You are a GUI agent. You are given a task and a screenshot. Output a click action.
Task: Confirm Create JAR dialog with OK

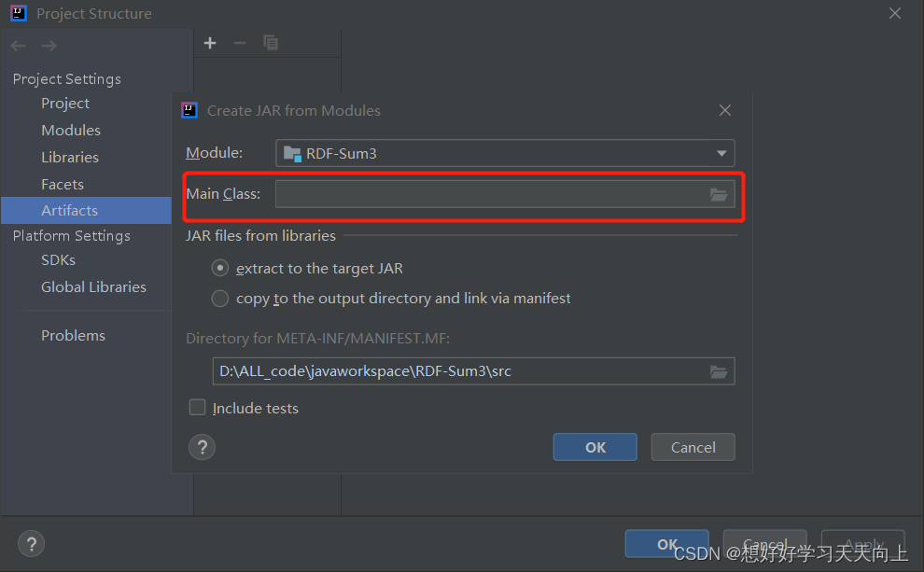(595, 447)
